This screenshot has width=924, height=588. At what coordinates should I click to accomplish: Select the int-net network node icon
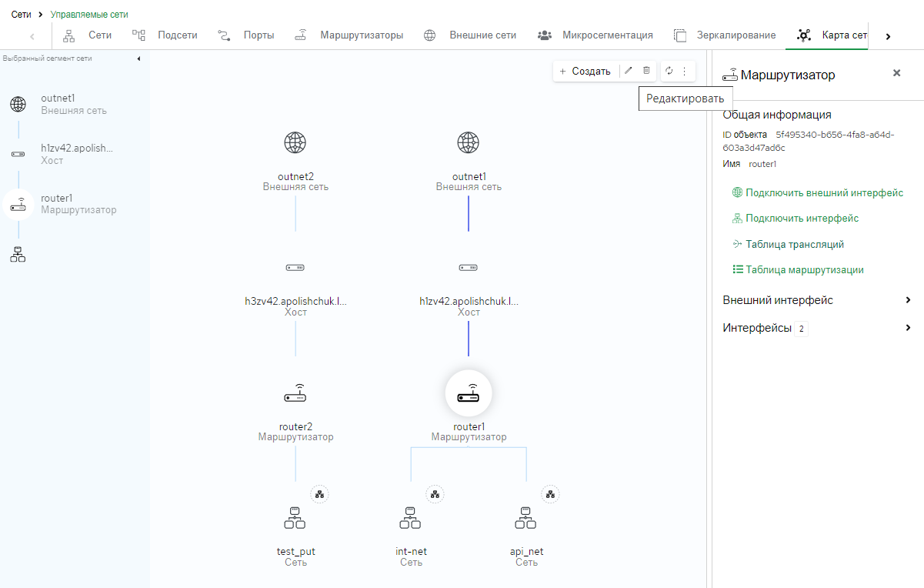coord(411,518)
